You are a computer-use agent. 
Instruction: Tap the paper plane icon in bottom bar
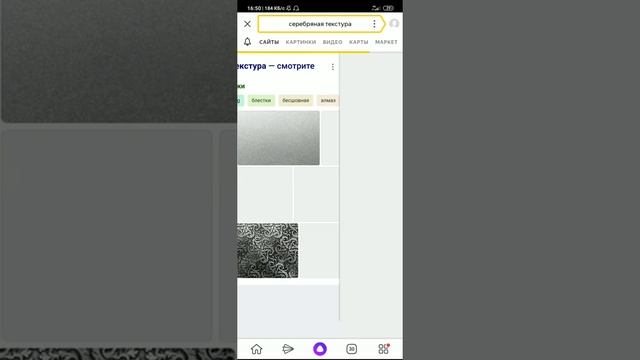pyautogui.click(x=288, y=349)
